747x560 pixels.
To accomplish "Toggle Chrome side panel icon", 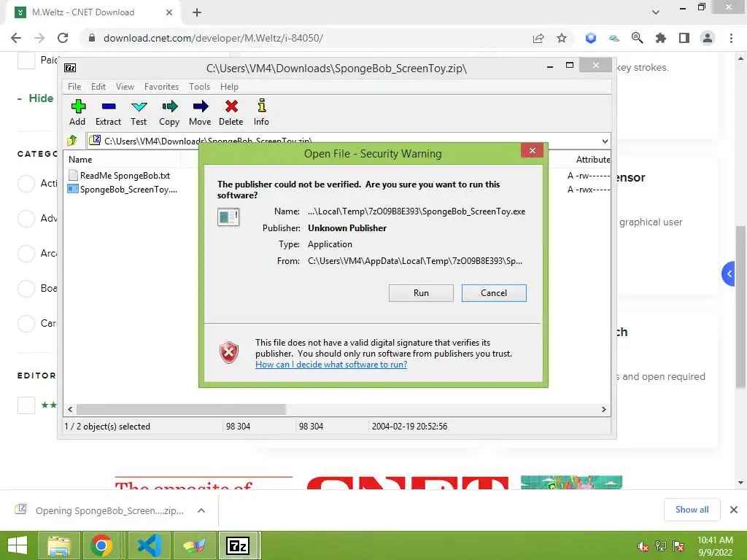I will pos(684,38).
